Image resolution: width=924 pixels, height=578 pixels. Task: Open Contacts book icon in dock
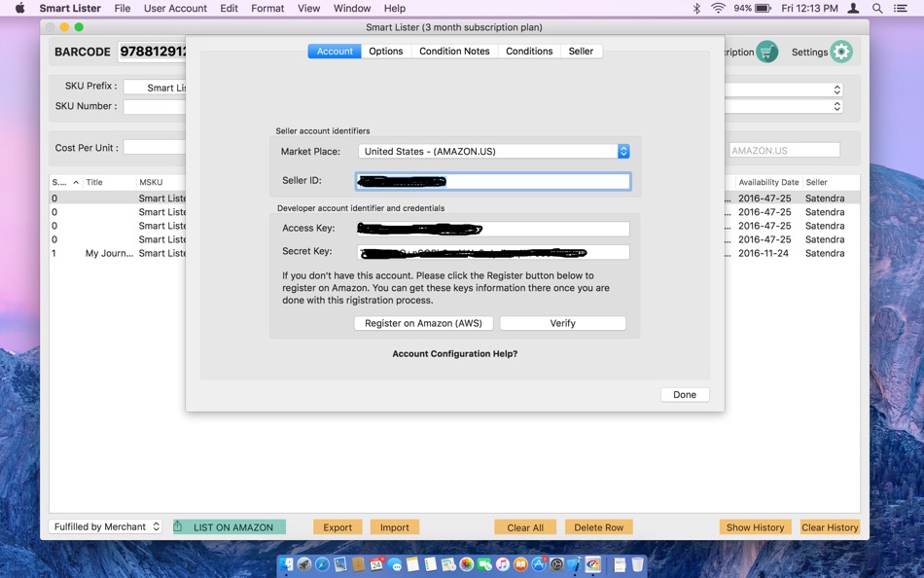(358, 564)
